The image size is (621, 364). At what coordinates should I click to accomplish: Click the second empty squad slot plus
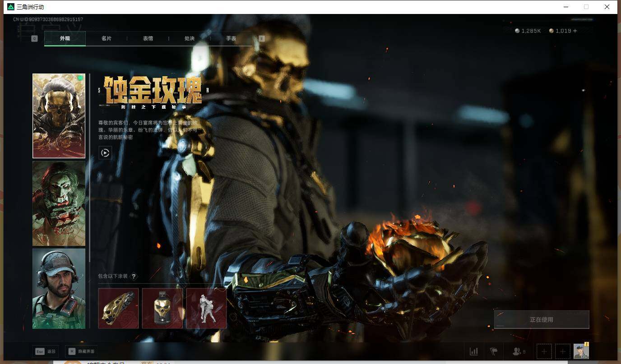[563, 351]
